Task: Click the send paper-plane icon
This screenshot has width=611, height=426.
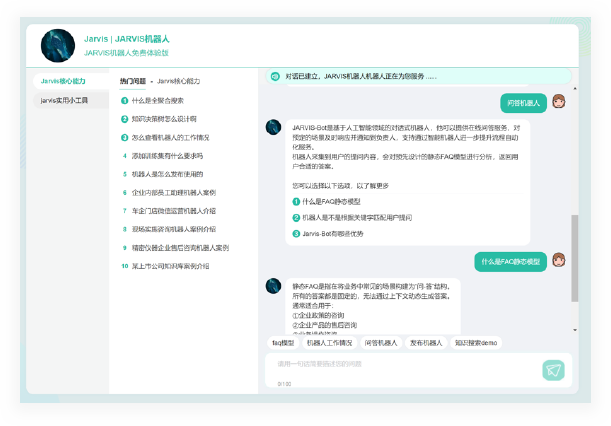Action: [553, 370]
